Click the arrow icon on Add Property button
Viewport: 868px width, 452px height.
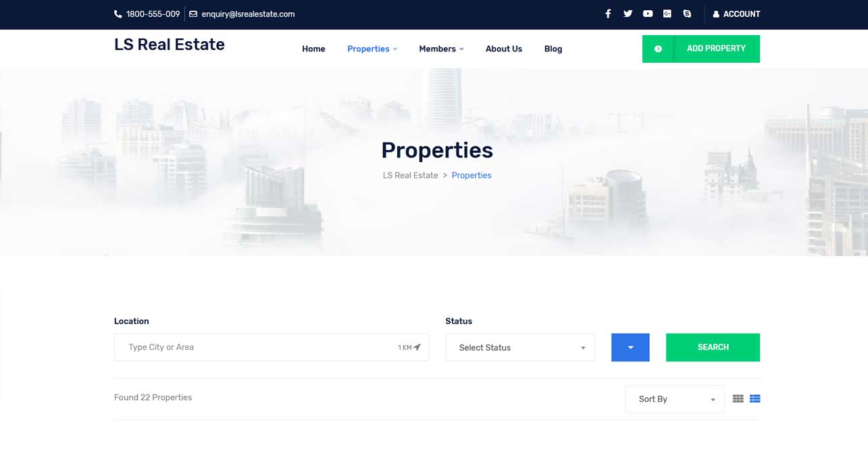tap(658, 49)
